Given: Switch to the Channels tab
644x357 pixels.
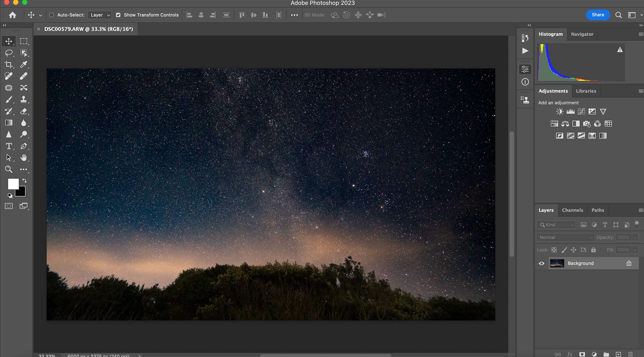Looking at the screenshot, I should [x=572, y=210].
